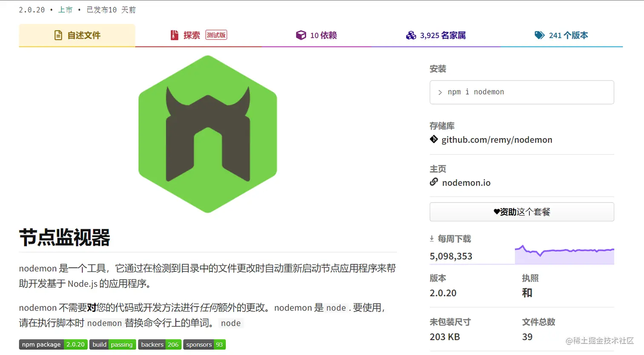
Task: Click the build passing badge
Action: (x=113, y=344)
